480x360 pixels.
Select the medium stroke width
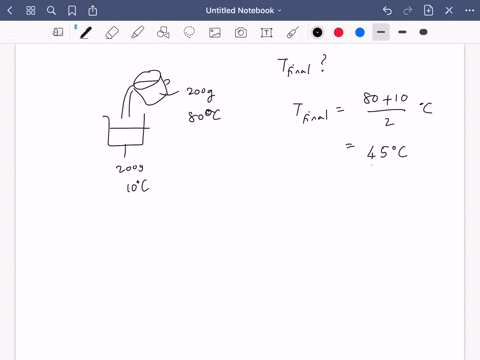402,32
